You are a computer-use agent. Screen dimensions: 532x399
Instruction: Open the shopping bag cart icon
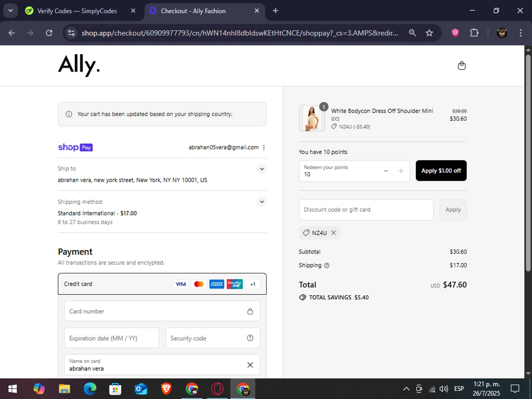pos(461,66)
